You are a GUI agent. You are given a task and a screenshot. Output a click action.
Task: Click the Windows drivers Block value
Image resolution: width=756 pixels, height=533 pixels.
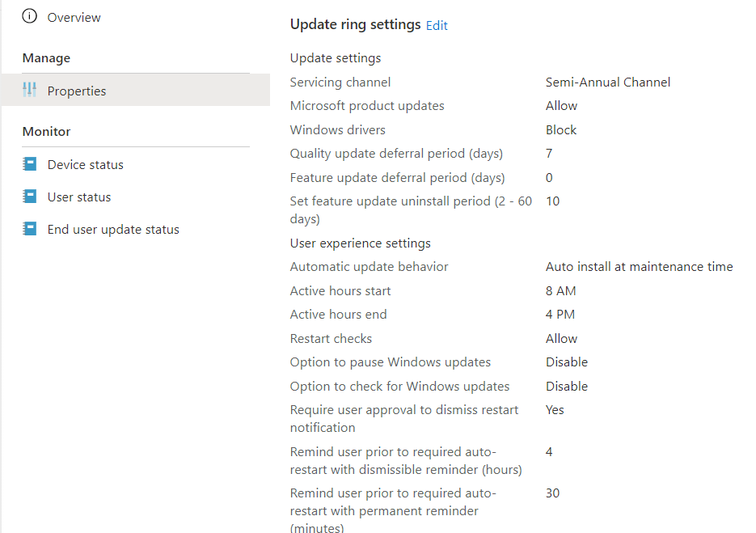click(561, 129)
